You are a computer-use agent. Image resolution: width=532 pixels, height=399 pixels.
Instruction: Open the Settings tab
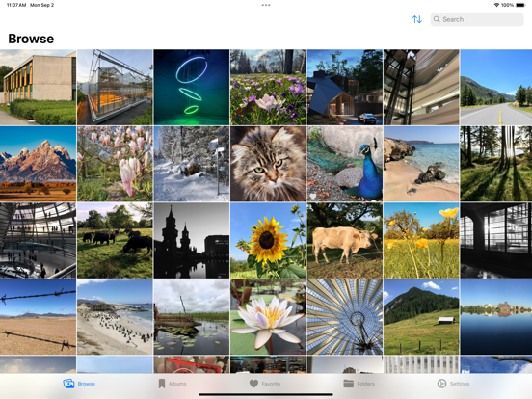pyautogui.click(x=453, y=384)
